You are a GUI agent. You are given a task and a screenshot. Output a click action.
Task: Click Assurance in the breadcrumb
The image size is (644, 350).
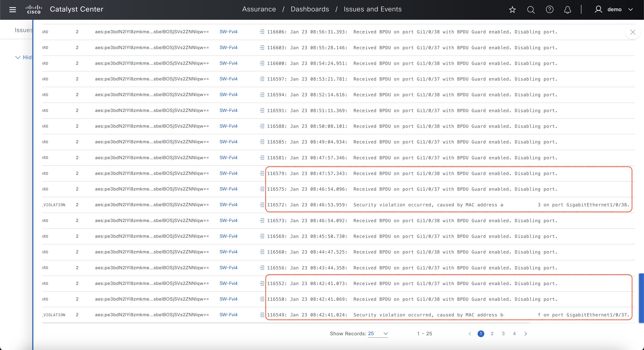coord(259,9)
